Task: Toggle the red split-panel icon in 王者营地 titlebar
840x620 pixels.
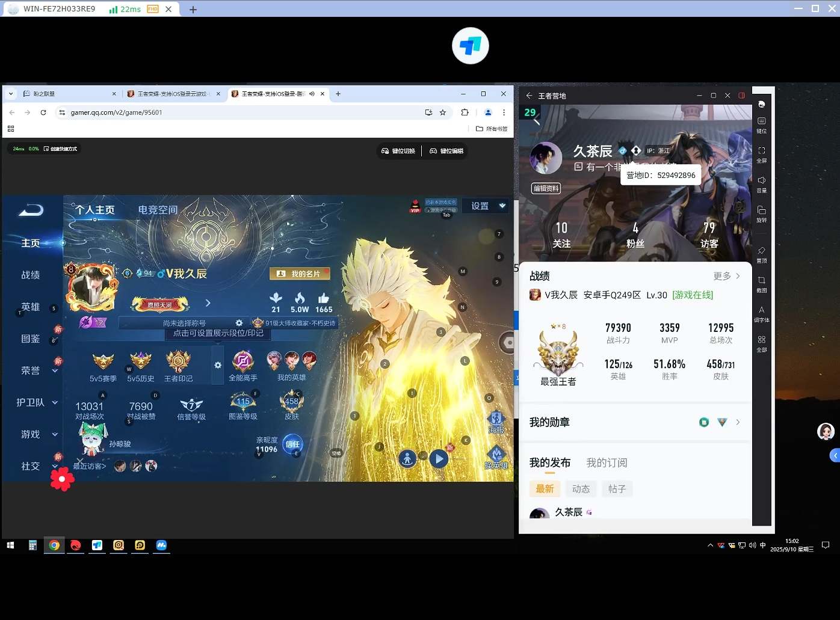Action: coord(742,96)
